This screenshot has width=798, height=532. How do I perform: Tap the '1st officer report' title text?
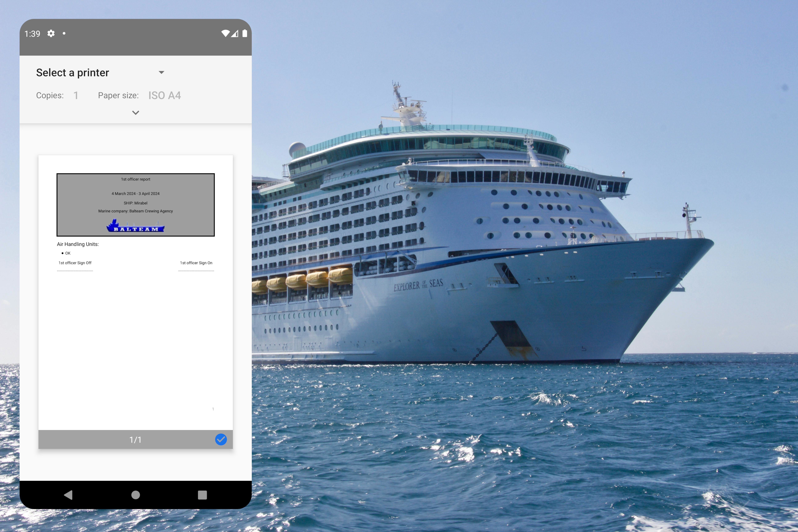coord(136,179)
